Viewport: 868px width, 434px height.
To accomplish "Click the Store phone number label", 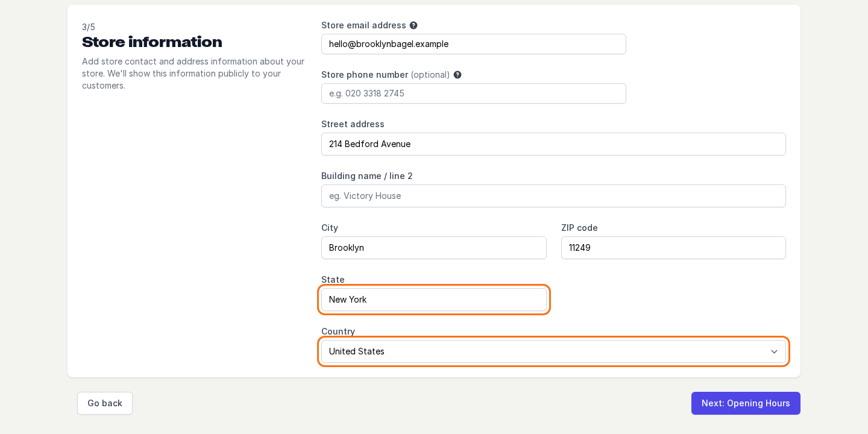I will point(365,75).
